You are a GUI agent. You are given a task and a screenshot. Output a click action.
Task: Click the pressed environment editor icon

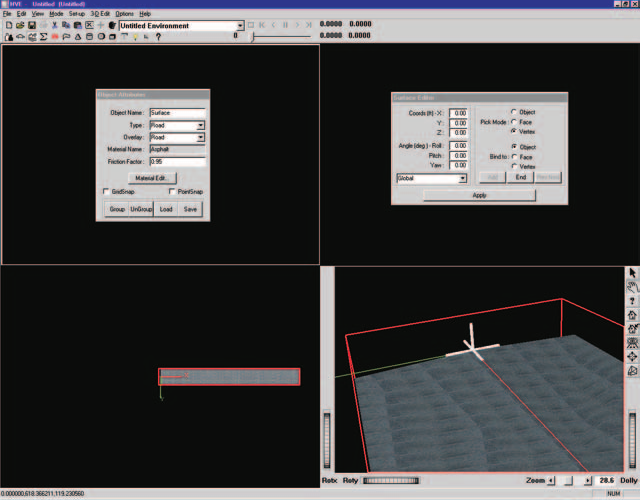32,37
